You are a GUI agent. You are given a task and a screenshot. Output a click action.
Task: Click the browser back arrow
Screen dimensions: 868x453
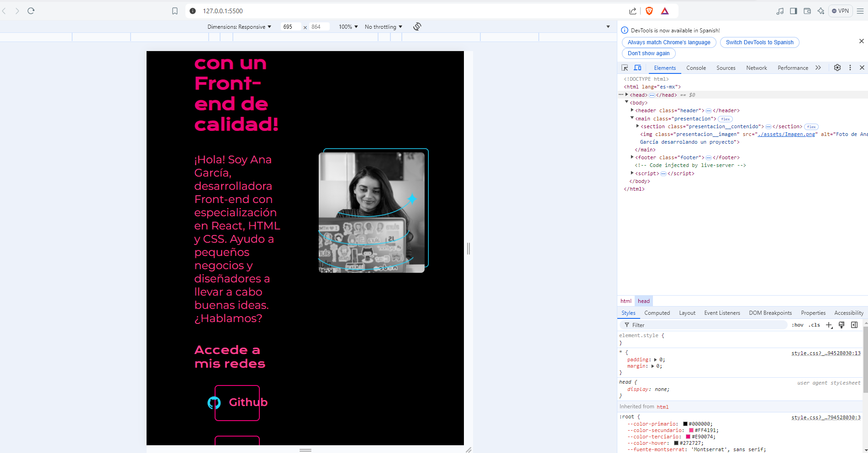4,11
